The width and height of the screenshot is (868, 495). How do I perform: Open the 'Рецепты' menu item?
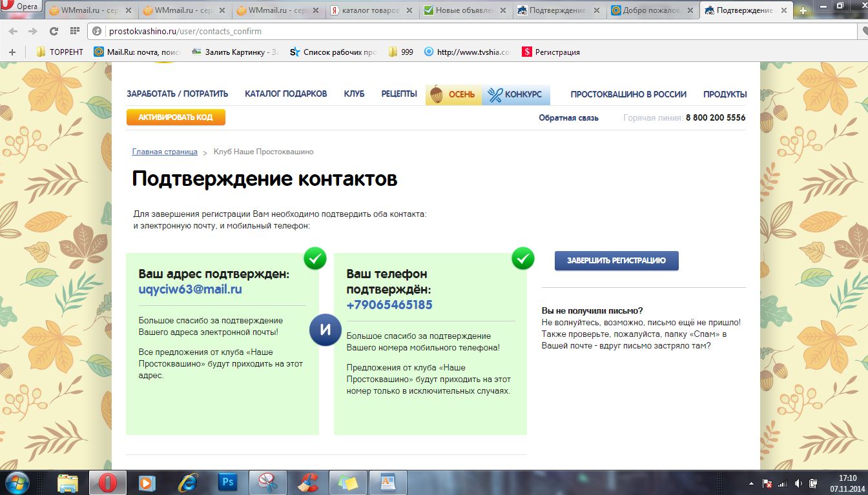point(399,94)
